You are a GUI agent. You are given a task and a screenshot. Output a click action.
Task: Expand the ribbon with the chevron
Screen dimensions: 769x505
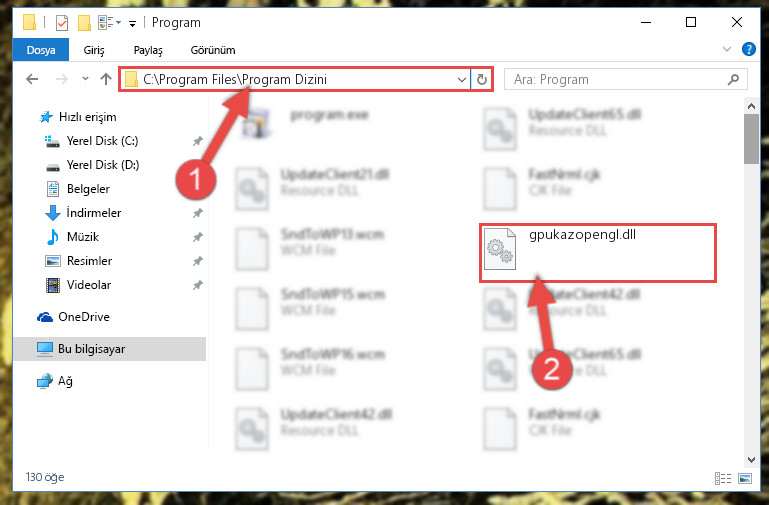pos(727,49)
